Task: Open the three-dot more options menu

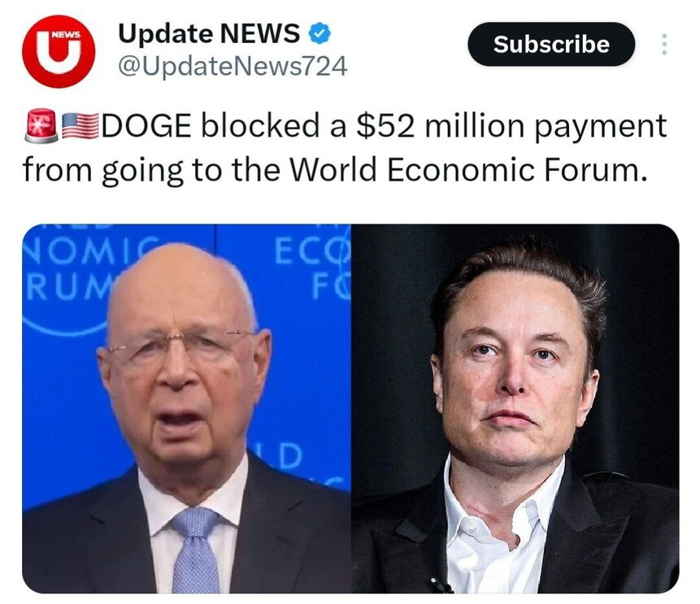Action: pyautogui.click(x=664, y=44)
